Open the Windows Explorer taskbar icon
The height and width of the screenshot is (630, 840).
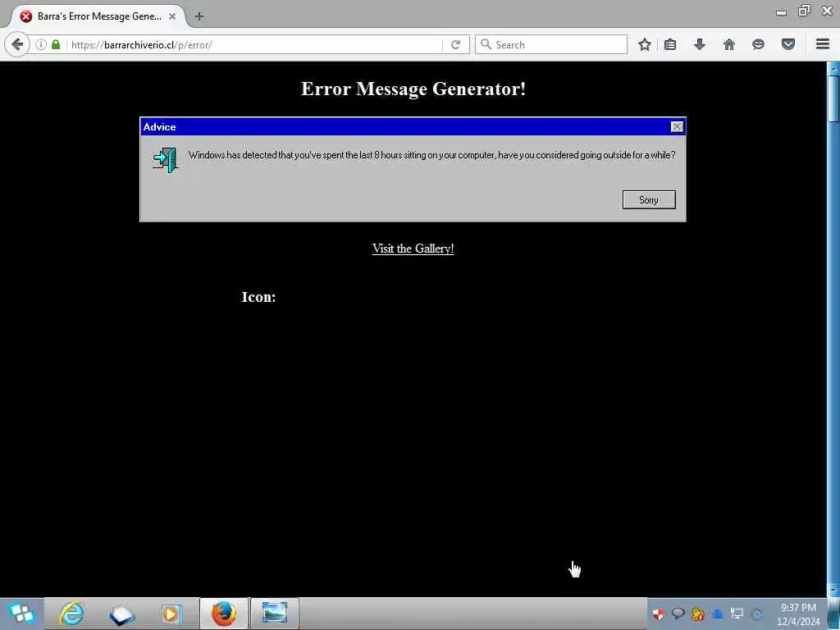point(121,614)
